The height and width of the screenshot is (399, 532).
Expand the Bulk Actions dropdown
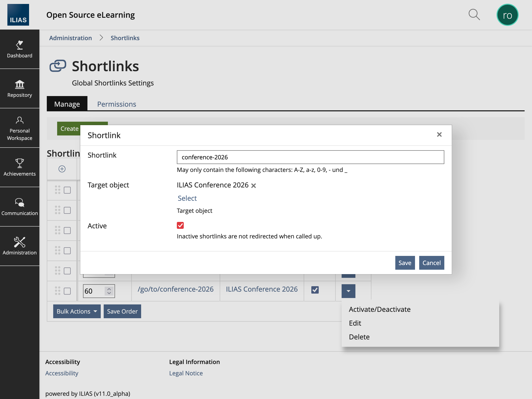pyautogui.click(x=77, y=311)
